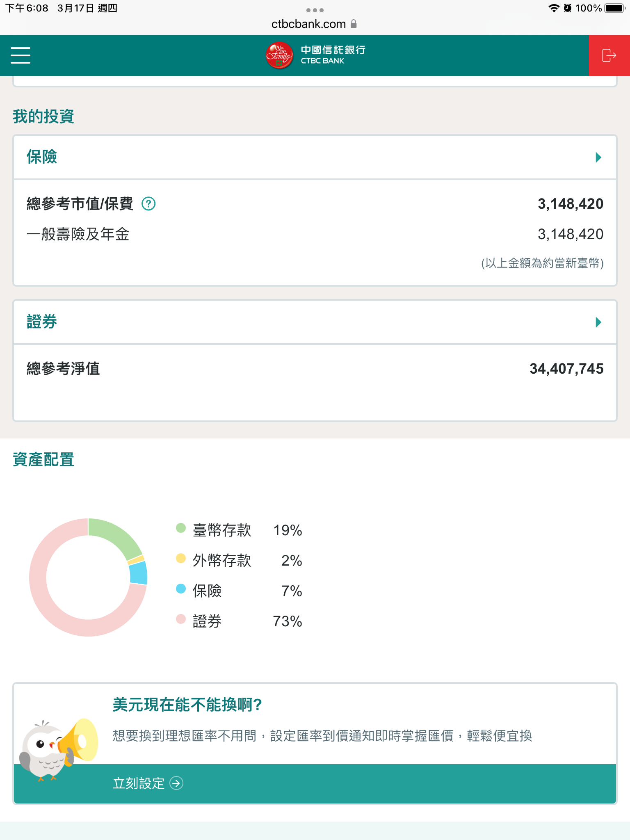Open the 美元現在能不能換啊? promotion link
Image resolution: width=630 pixels, height=840 pixels.
(x=187, y=705)
